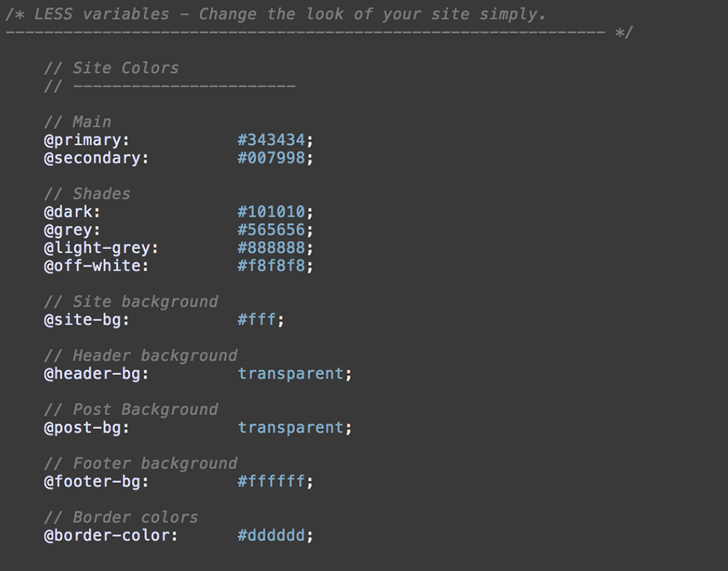The image size is (728, 571).
Task: Place cursor on the #dddddd value
Action: [x=271, y=535]
